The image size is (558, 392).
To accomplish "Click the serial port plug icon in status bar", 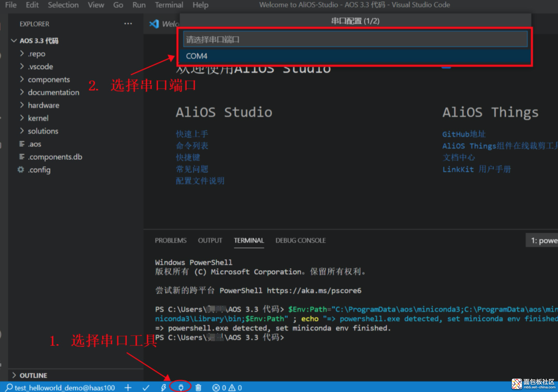I will (x=181, y=387).
